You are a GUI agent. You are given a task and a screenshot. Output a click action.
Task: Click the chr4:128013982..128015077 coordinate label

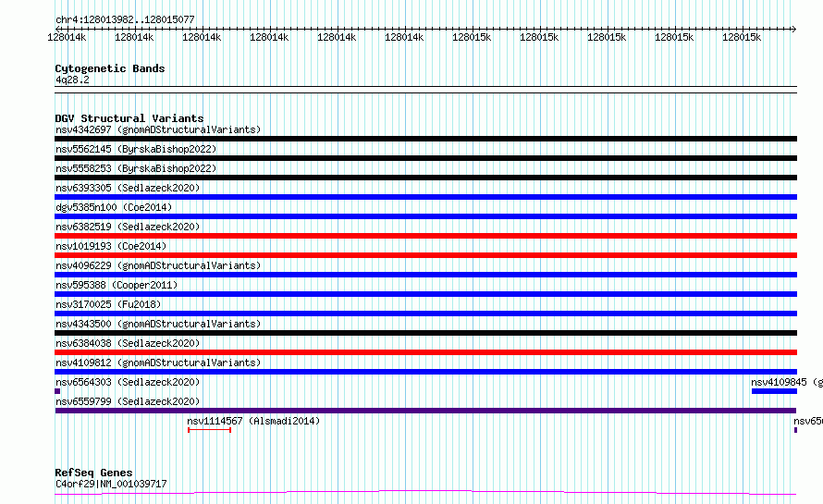(x=125, y=19)
